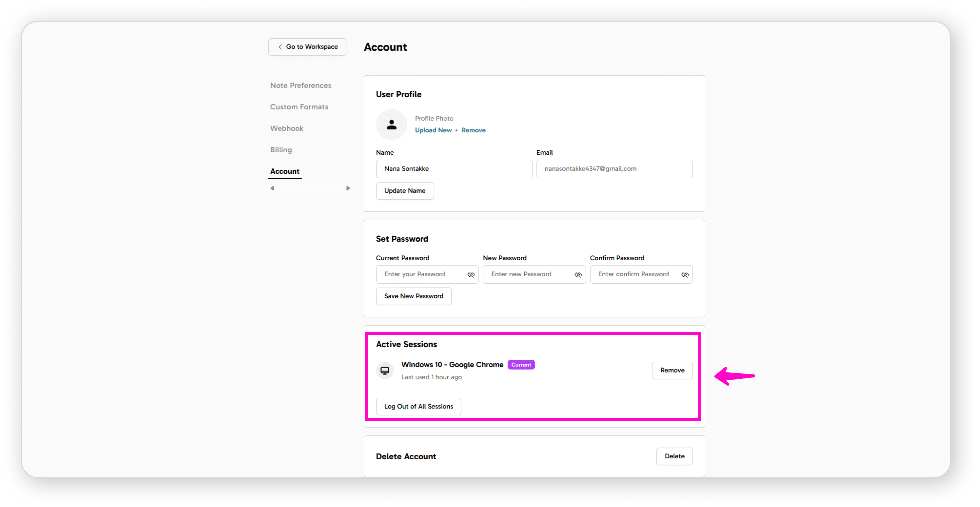This screenshot has width=980, height=507.
Task: Toggle Confirm Password visibility eye icon
Action: (x=685, y=274)
